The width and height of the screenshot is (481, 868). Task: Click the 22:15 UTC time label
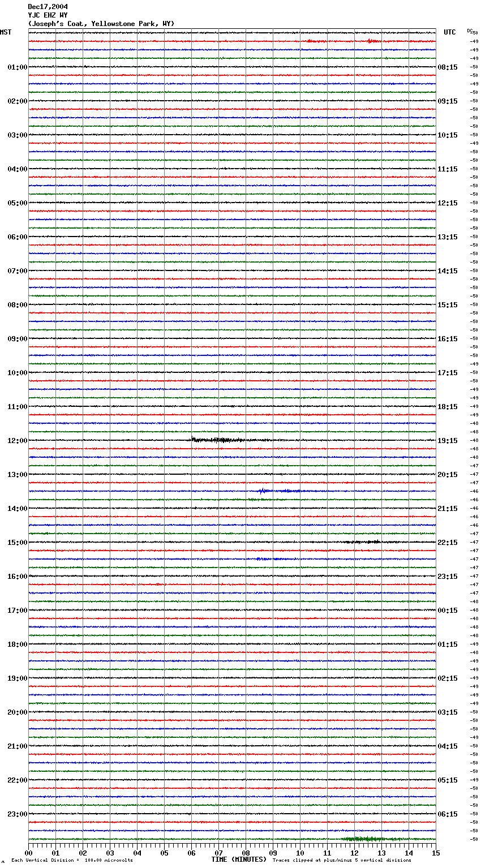(448, 543)
